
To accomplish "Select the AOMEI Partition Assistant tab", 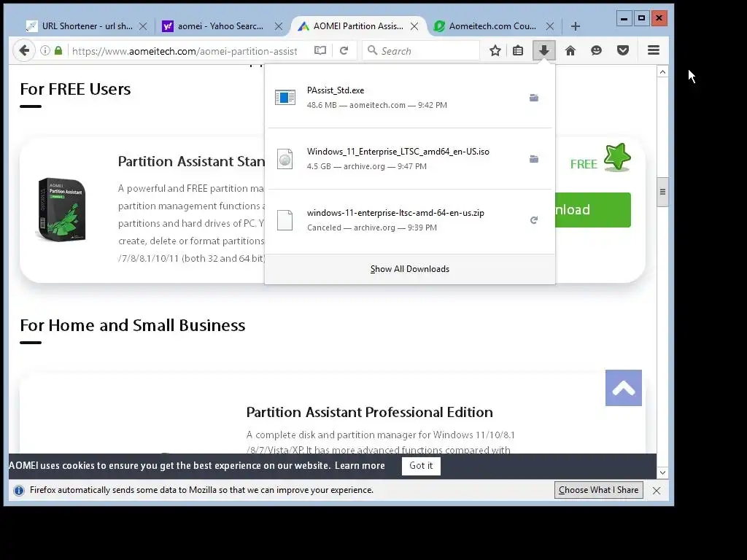I will [x=357, y=26].
